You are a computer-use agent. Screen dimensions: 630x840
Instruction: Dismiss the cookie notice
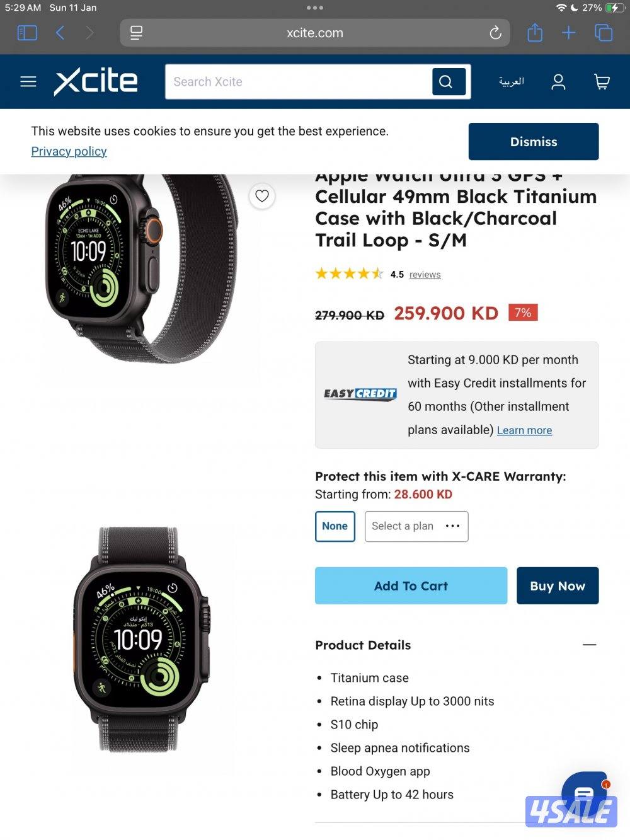point(534,142)
